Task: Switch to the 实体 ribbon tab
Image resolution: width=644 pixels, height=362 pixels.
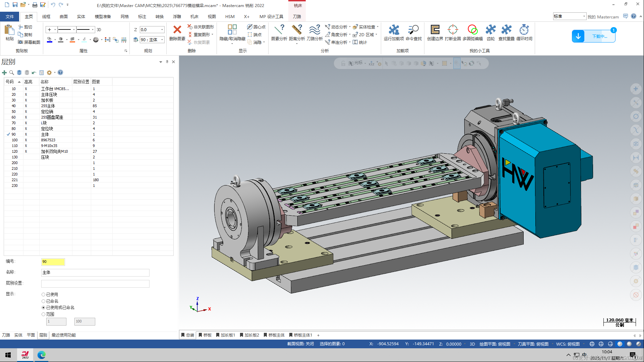Action: pos(81,17)
